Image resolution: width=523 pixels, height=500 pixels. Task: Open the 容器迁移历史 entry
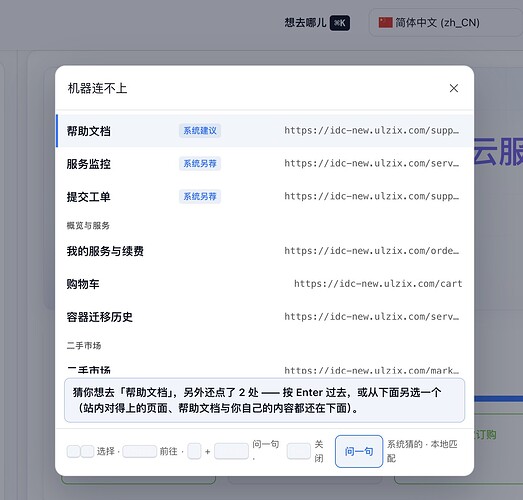pos(265,317)
